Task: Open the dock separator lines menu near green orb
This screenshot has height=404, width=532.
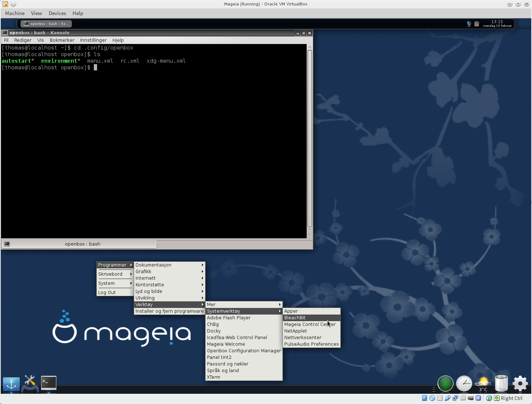Action: tap(434, 389)
